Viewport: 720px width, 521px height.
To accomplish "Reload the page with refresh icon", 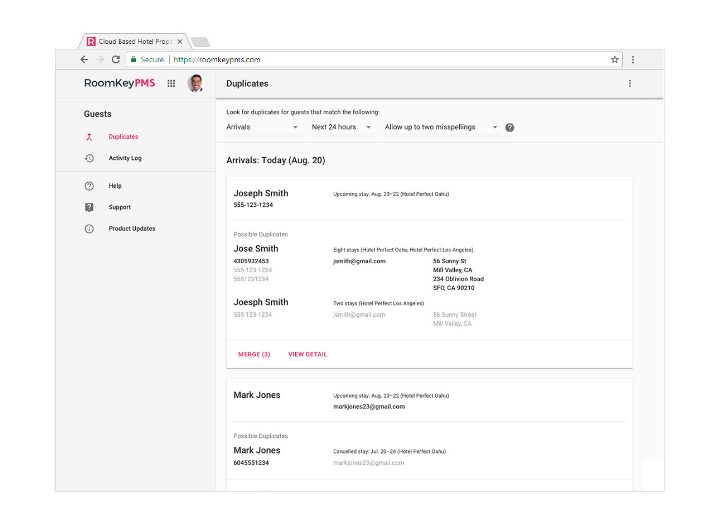I will click(116, 60).
